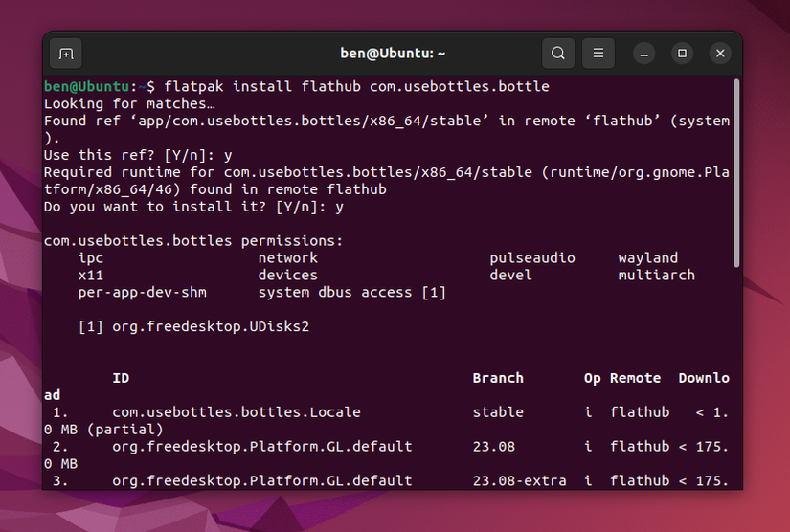Viewport: 790px width, 532px height.
Task: Click 'Do you want to install it?' line
Action: (x=194, y=207)
